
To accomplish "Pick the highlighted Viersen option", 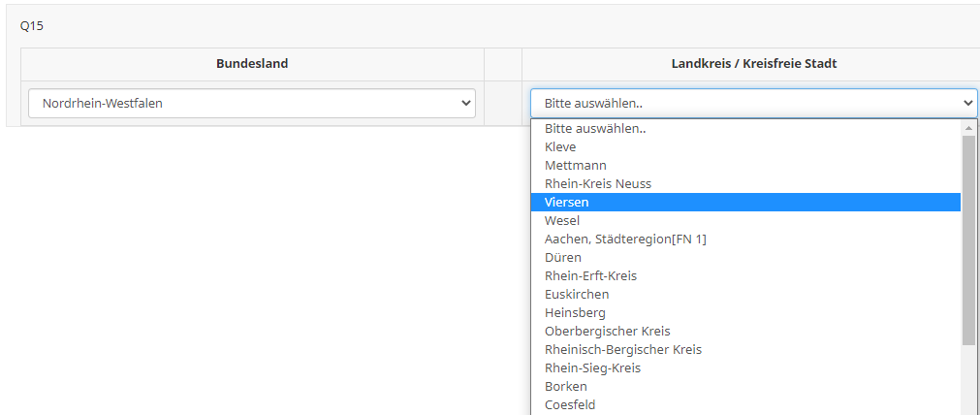I will point(567,202).
